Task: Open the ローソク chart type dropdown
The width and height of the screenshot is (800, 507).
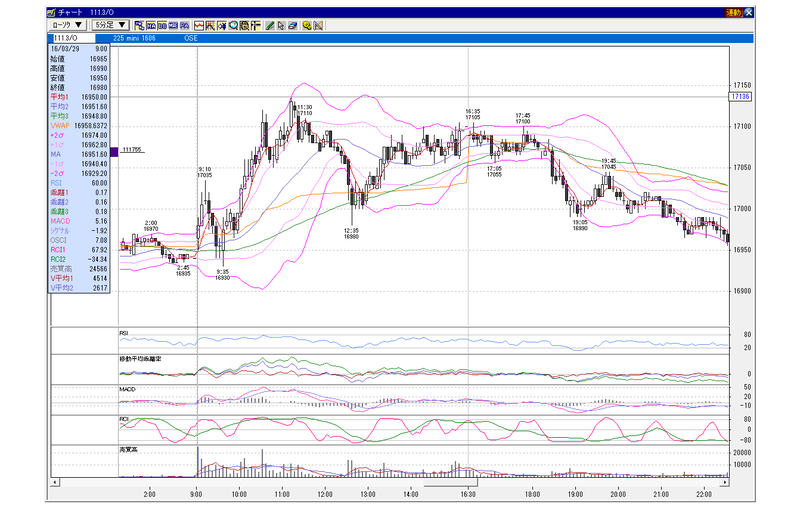Action: [x=67, y=25]
